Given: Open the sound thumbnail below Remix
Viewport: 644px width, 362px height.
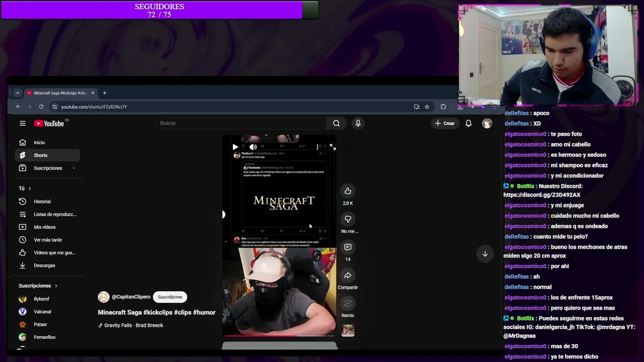Looking at the screenshot, I should [x=348, y=330].
